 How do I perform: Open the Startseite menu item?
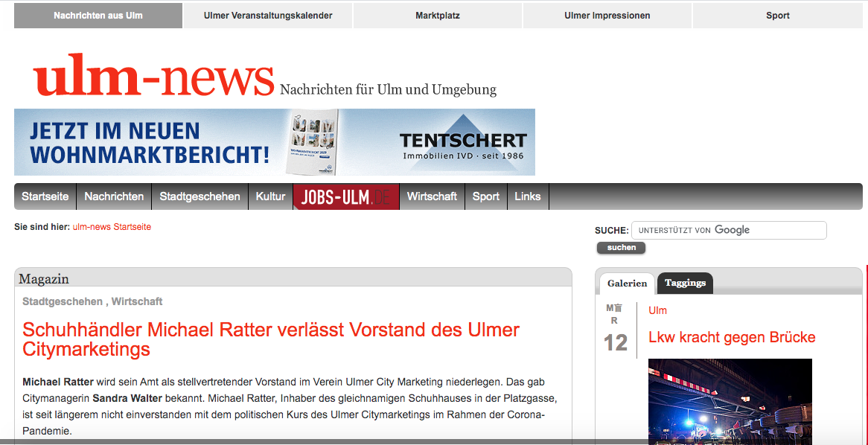(45, 196)
